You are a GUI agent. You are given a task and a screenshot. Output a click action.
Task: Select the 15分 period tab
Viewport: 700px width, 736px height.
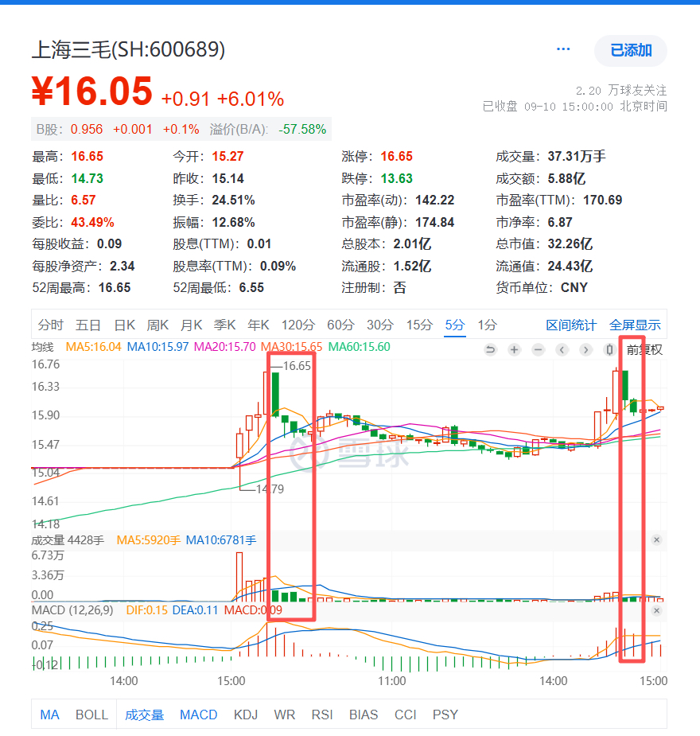(x=419, y=325)
